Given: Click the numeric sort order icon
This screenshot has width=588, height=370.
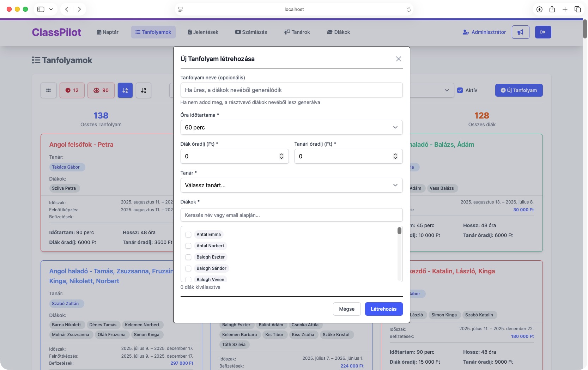Looking at the screenshot, I should tap(144, 90).
